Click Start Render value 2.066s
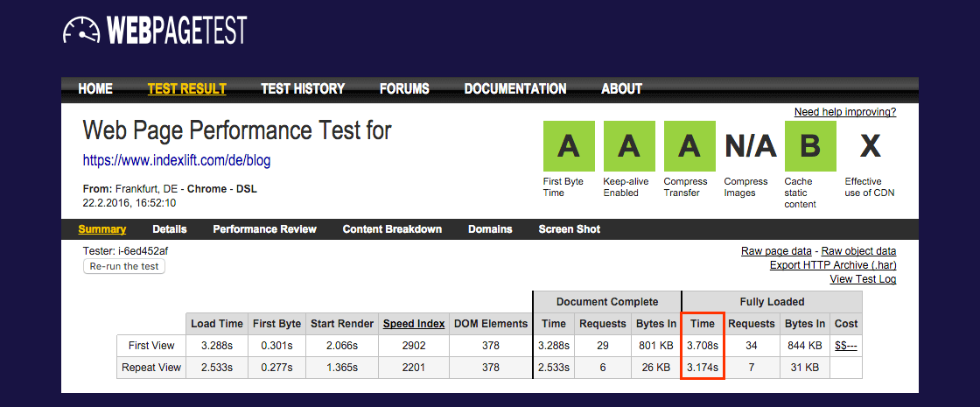This screenshot has height=407, width=980. (340, 346)
